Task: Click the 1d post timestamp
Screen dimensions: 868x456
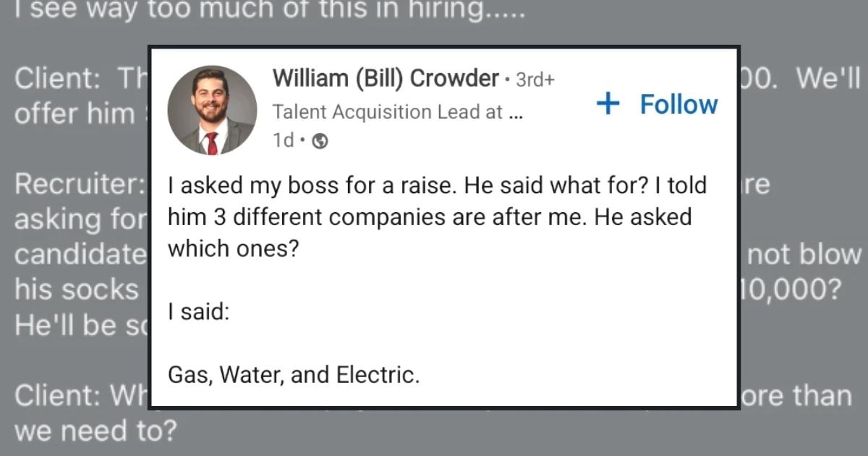Action: pyautogui.click(x=283, y=142)
